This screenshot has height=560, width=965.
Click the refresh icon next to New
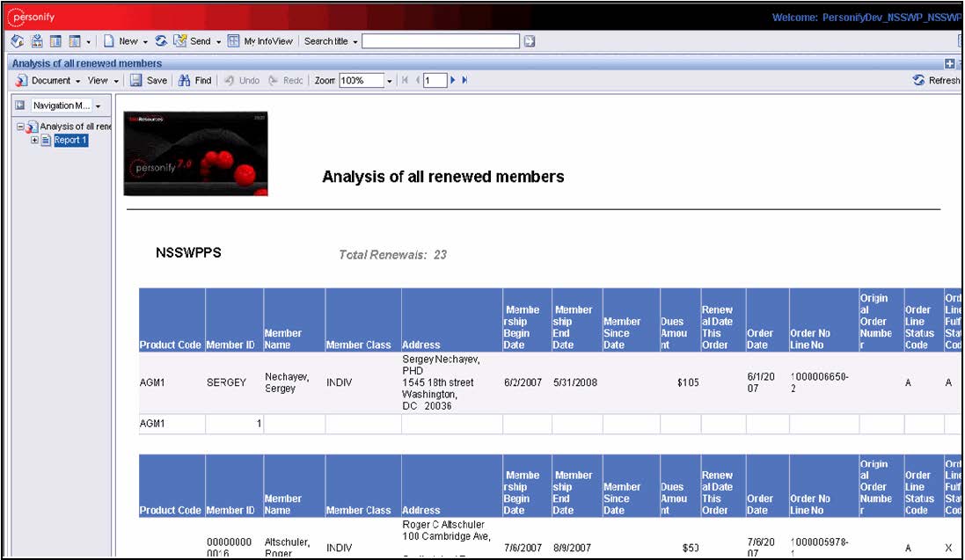161,41
